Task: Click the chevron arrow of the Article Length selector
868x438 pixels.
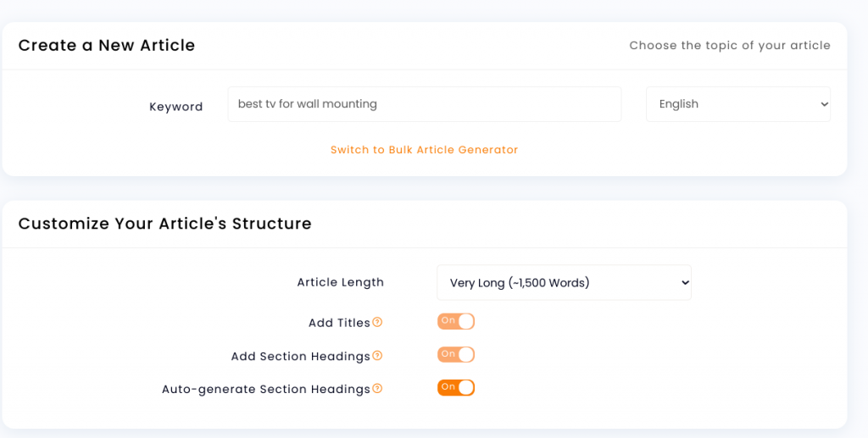Action: 685,283
